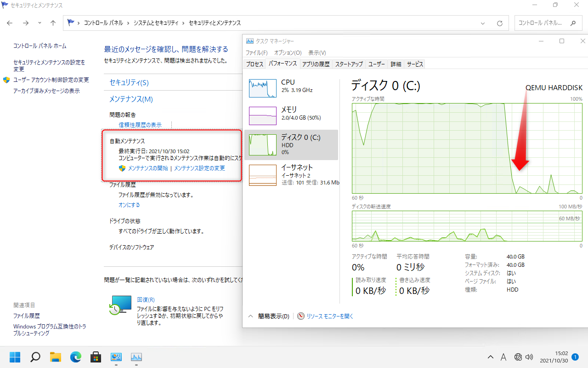Open Task Manager ファイル(F) menu
Screen dimensions: 588x368
pos(256,53)
